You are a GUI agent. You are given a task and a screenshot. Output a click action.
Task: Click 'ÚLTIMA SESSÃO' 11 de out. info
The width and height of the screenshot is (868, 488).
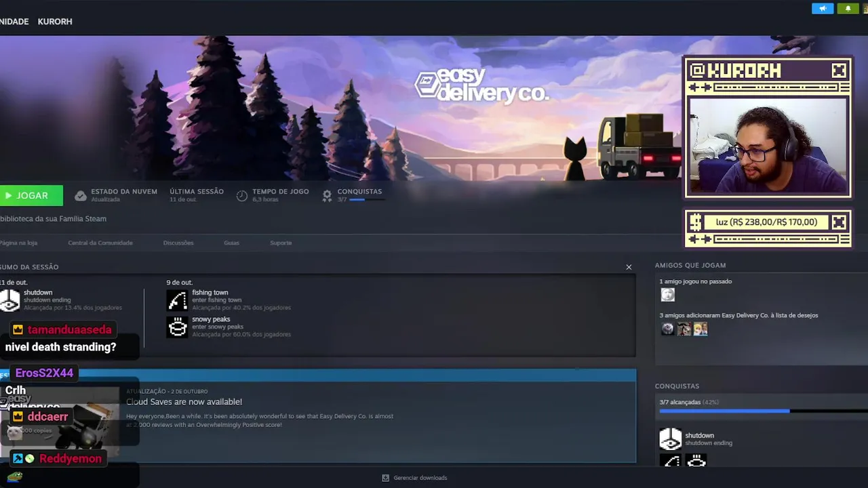197,195
